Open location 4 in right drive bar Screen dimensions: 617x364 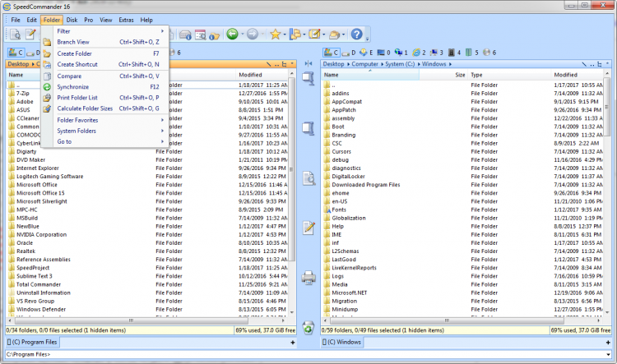(454, 53)
